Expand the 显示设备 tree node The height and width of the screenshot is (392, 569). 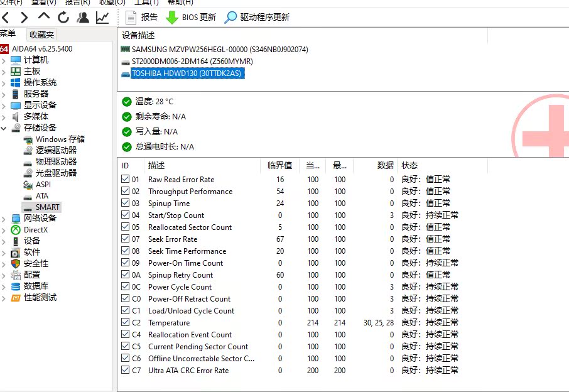pos(4,106)
